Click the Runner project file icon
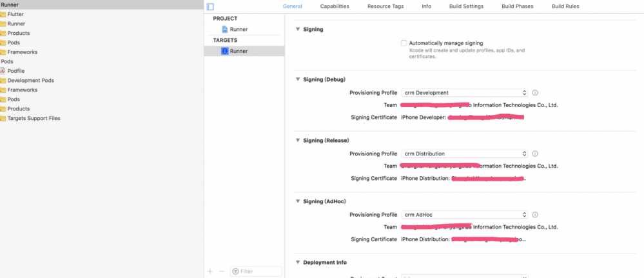The height and width of the screenshot is (278, 644). pyautogui.click(x=224, y=30)
